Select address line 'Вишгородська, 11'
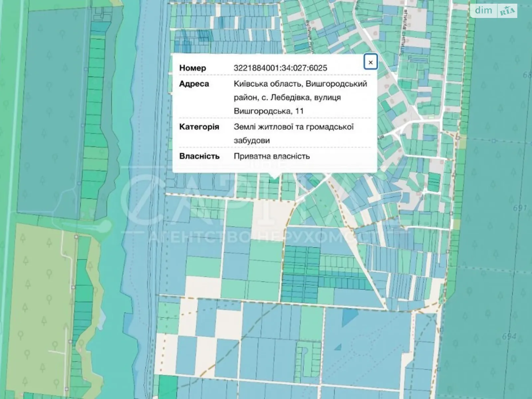Screen dimensions: 532x399 (269, 111)
